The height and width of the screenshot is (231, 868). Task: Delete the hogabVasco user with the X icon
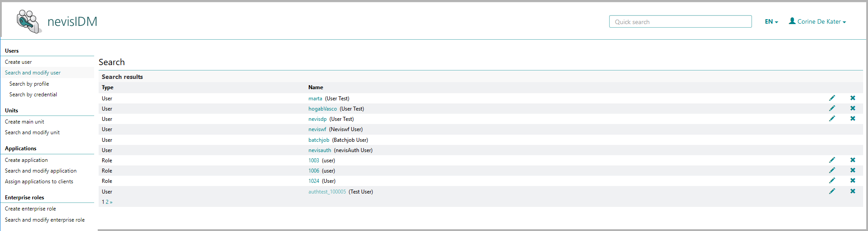point(852,108)
